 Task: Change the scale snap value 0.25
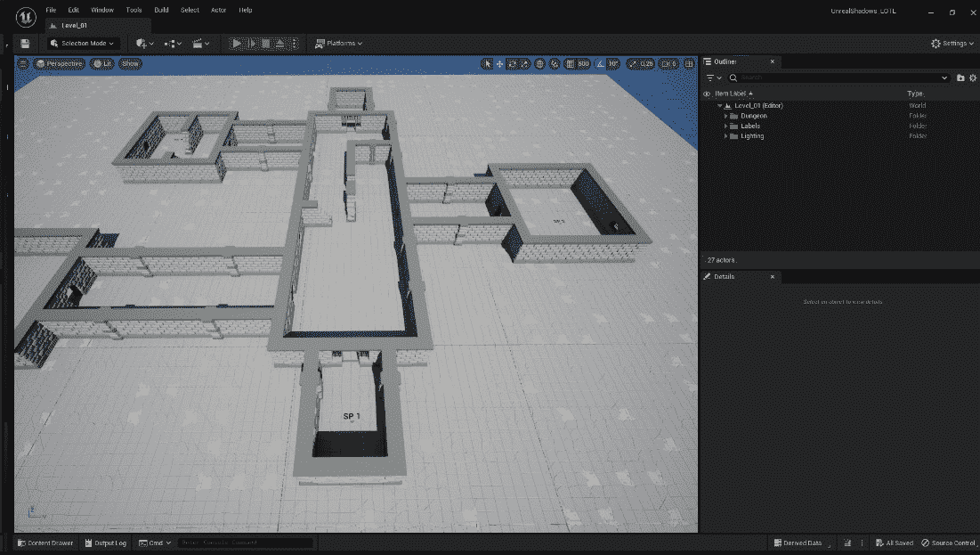(x=646, y=64)
